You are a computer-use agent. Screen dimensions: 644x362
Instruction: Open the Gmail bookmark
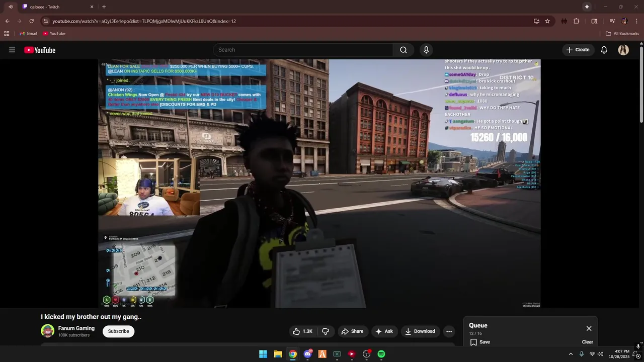28,34
